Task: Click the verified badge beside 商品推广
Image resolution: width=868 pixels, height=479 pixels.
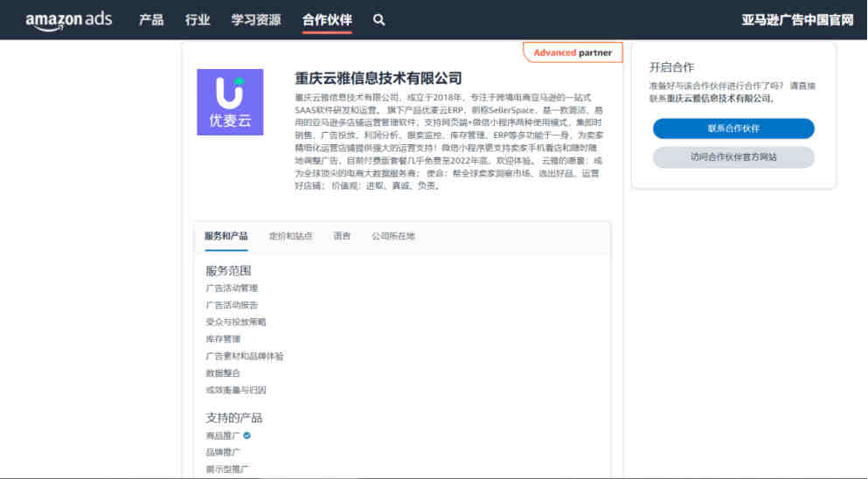Action: click(x=247, y=436)
